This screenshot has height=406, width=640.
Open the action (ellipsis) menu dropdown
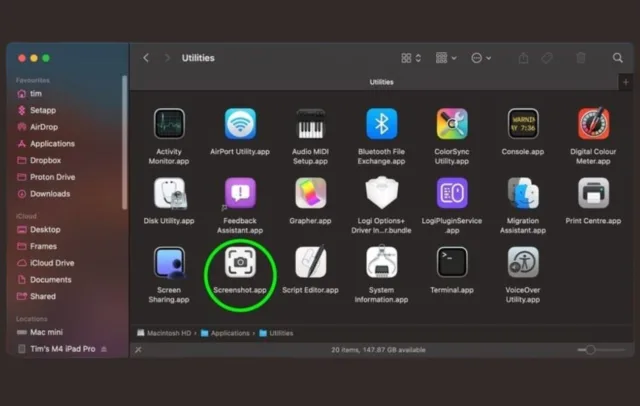(x=481, y=58)
